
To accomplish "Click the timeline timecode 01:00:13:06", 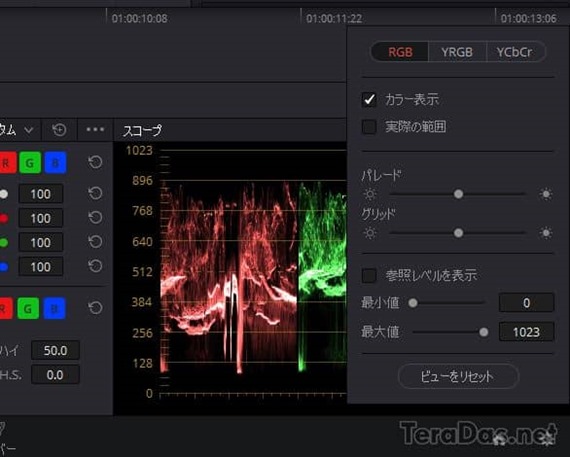I will (x=529, y=19).
